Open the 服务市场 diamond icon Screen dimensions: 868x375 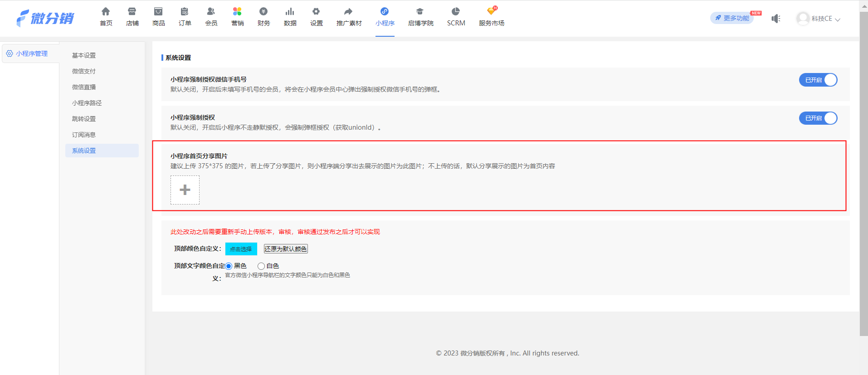[491, 12]
